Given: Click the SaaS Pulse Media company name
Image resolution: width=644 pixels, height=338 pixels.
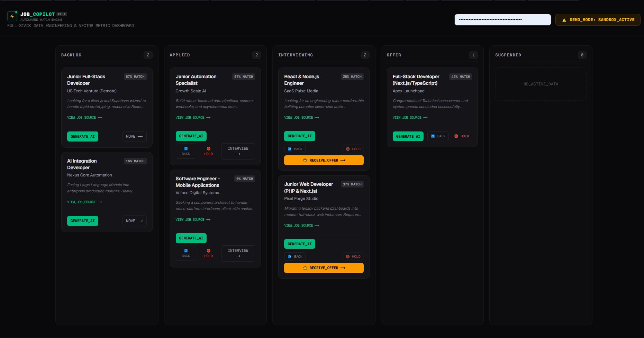Looking at the screenshot, I should (x=301, y=91).
